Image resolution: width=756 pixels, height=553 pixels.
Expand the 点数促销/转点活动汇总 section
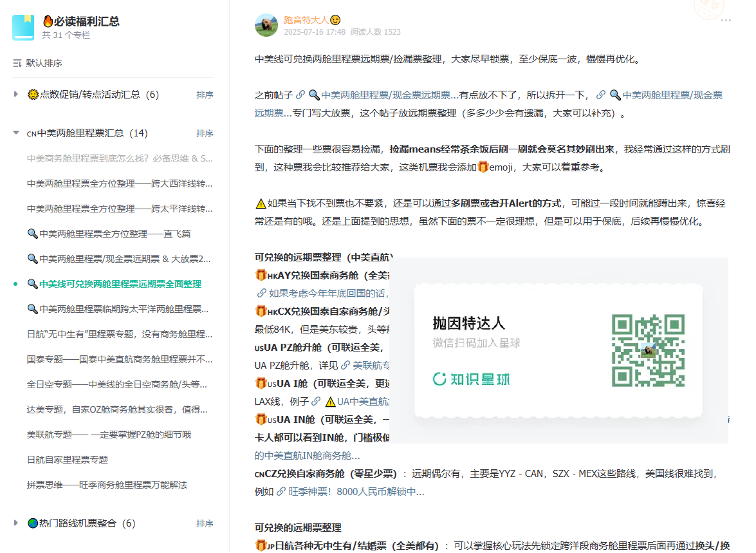[16, 95]
